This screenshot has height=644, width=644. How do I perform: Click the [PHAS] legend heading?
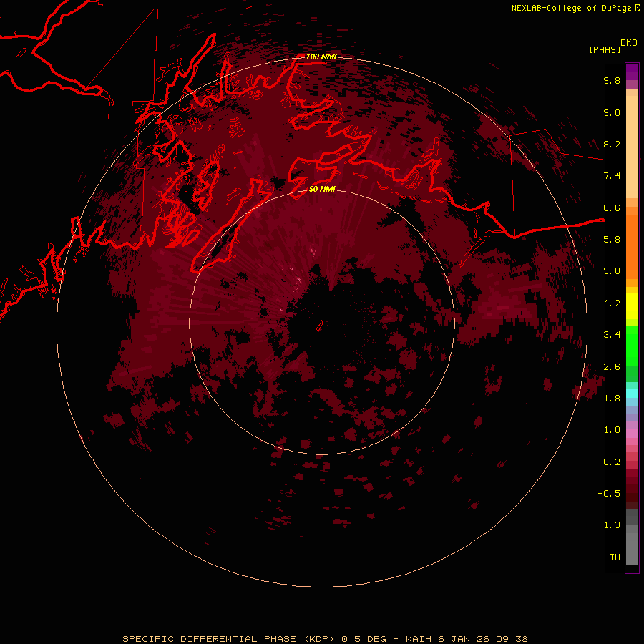point(605,49)
